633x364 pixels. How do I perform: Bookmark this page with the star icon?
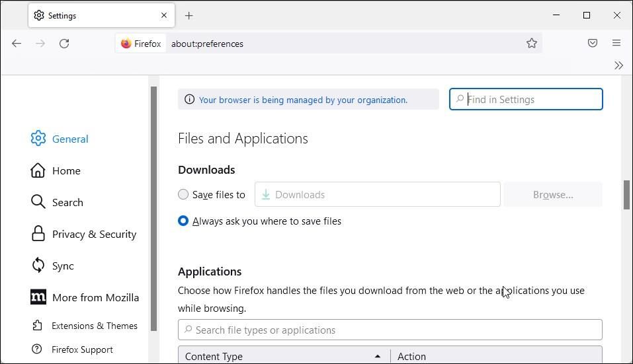531,44
